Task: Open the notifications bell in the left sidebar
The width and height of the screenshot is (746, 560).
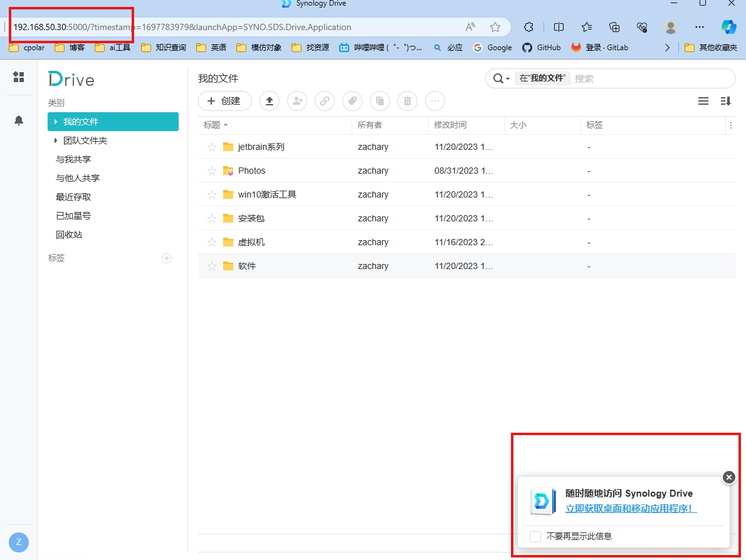Action: coord(19,120)
